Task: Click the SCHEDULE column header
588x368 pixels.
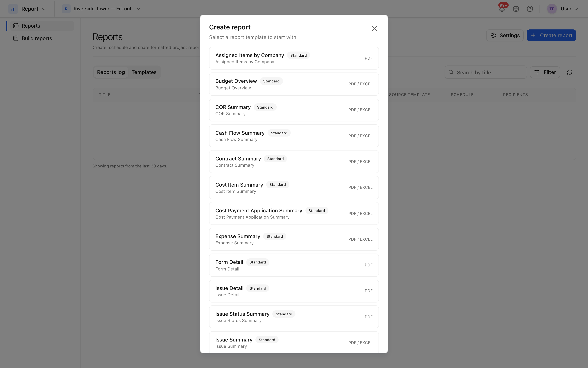Action: pyautogui.click(x=462, y=95)
